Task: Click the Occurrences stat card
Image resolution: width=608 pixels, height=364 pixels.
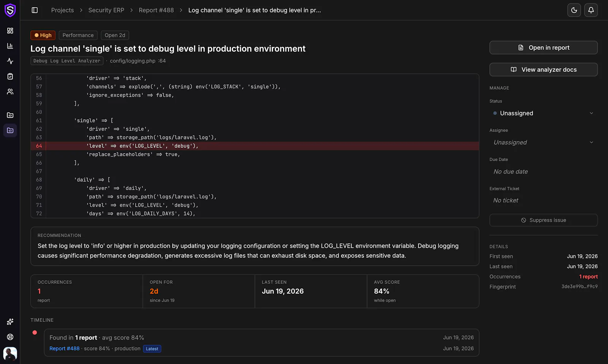Action: click(87, 291)
